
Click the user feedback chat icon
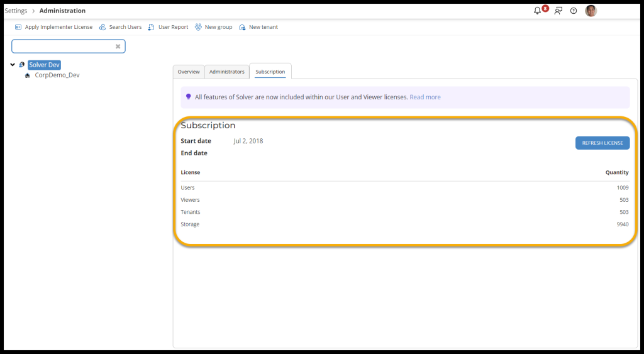pos(558,11)
